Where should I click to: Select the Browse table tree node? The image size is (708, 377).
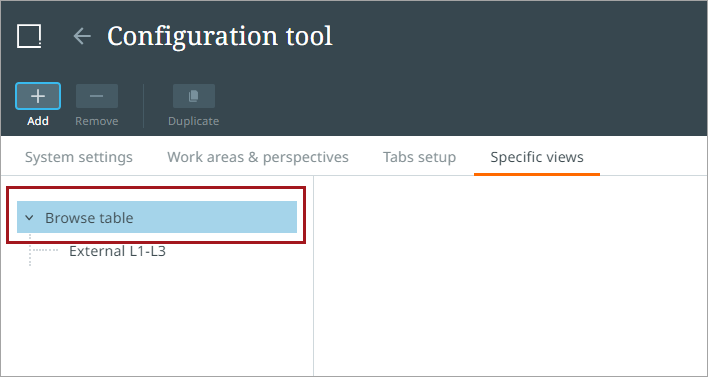[x=157, y=217]
